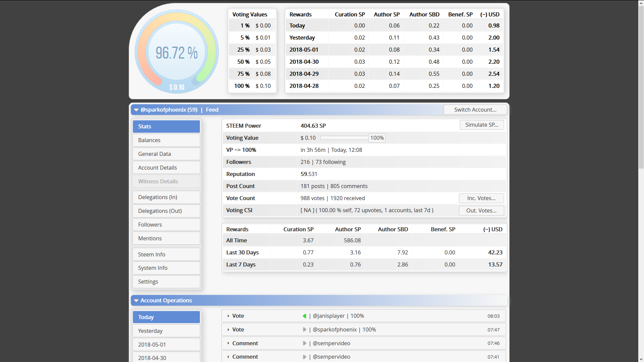
Task: Click the 216 | 73 following value
Action: (323, 162)
